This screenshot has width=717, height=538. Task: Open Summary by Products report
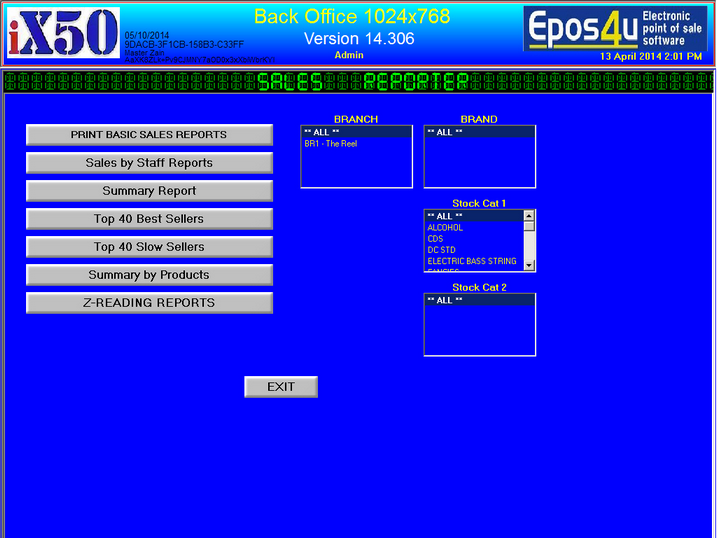click(x=149, y=275)
